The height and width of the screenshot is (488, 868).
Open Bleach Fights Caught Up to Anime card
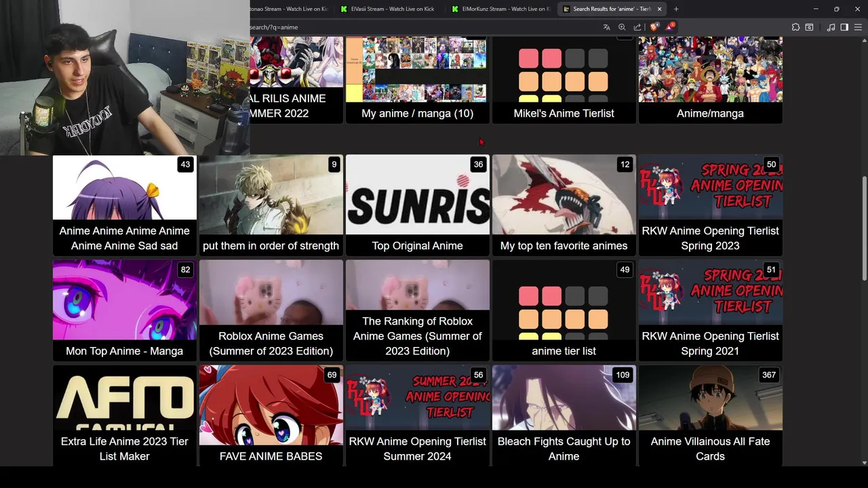564,415
